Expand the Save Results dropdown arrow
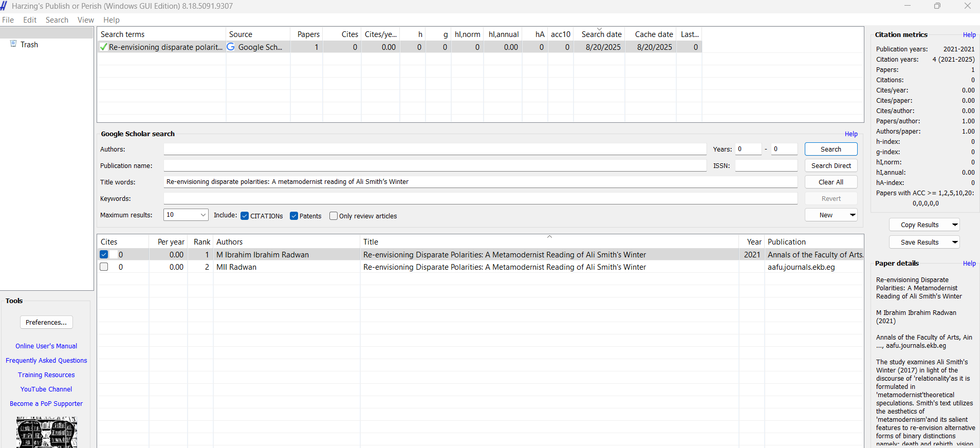Viewport: 980px width, 448px height. (955, 242)
